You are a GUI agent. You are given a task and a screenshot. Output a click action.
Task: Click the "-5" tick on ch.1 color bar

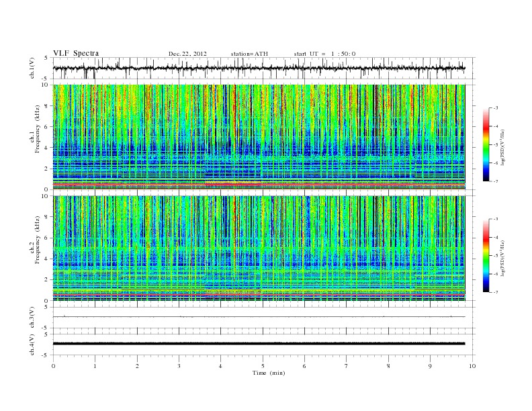495,145
